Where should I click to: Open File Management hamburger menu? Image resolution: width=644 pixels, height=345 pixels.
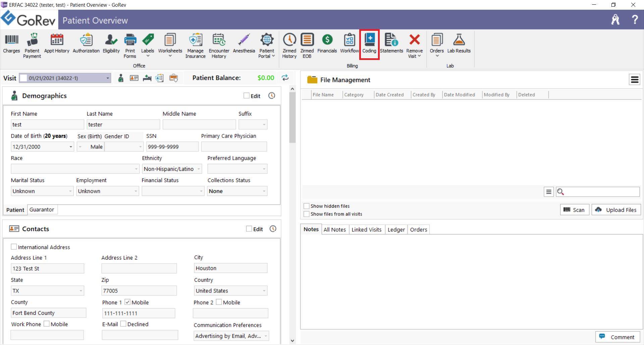[634, 80]
